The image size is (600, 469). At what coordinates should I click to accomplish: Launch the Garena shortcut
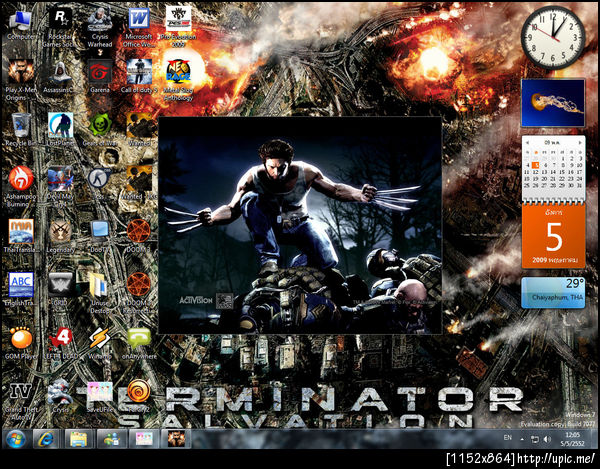point(100,77)
